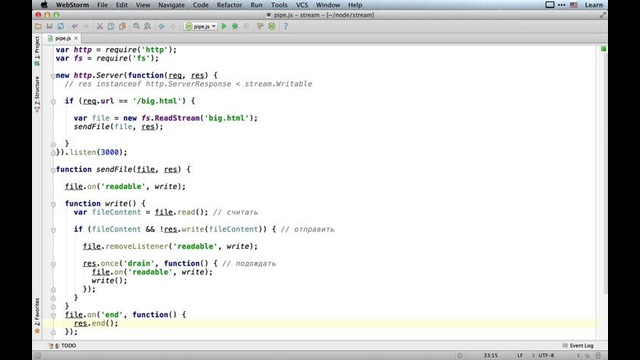Click the Open folder toolbar icon
The width and height of the screenshot is (640, 360).
click(x=38, y=27)
